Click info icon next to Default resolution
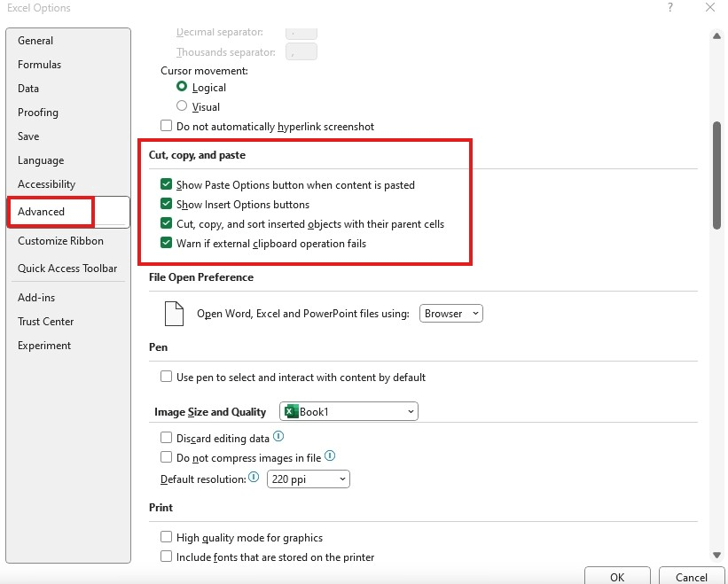This screenshot has width=728, height=584. [x=254, y=478]
